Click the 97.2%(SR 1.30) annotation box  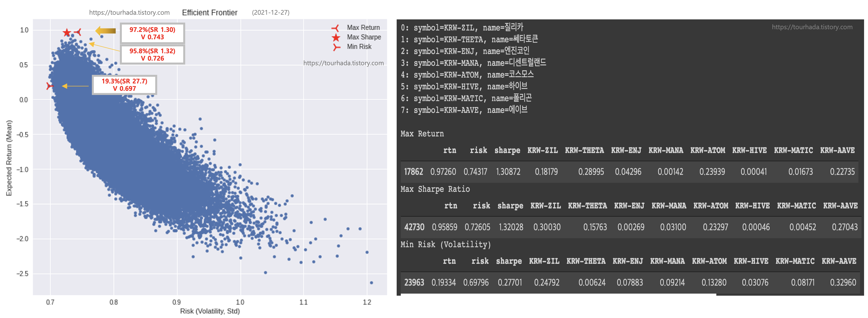click(152, 33)
